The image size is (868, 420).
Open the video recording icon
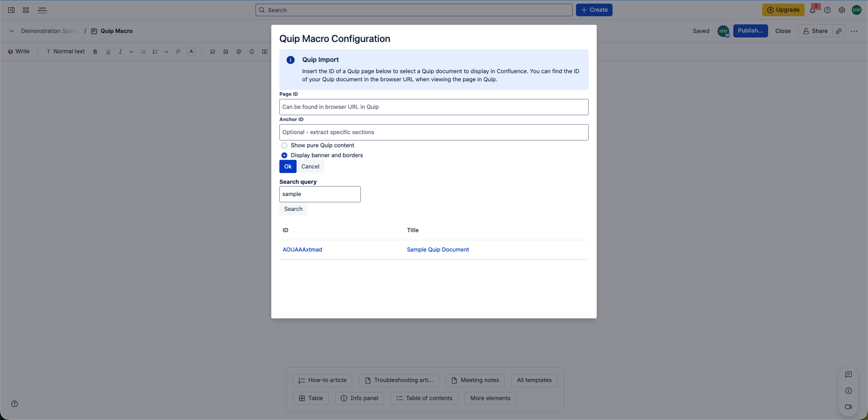[x=848, y=407]
